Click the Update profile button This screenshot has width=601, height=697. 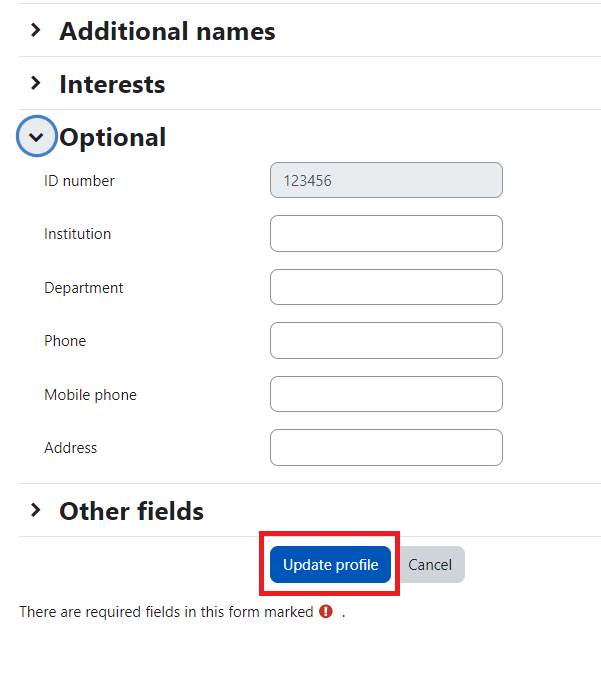(x=330, y=565)
